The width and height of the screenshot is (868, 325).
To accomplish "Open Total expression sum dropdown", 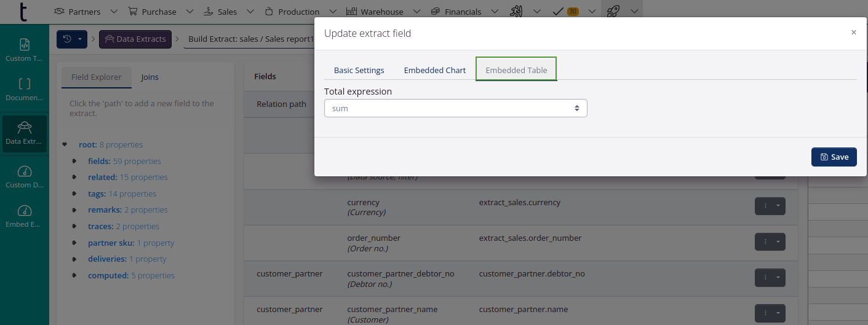I will point(455,108).
